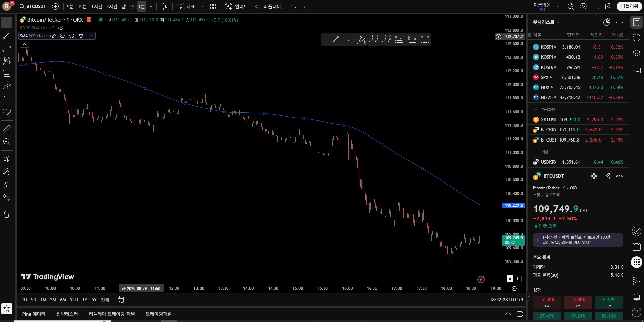The image size is (644, 322).
Task: Select the Text tool
Action: tap(7, 99)
